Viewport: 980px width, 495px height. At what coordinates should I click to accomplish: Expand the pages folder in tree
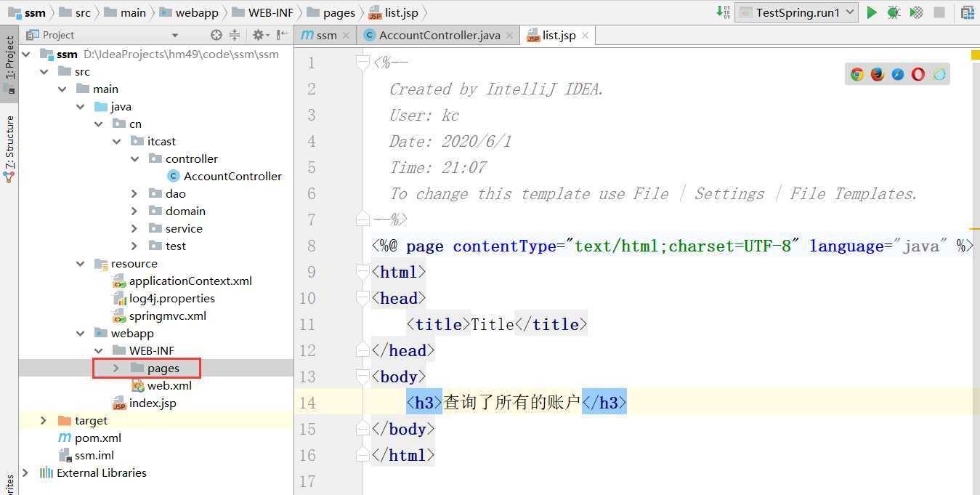pyautogui.click(x=116, y=369)
